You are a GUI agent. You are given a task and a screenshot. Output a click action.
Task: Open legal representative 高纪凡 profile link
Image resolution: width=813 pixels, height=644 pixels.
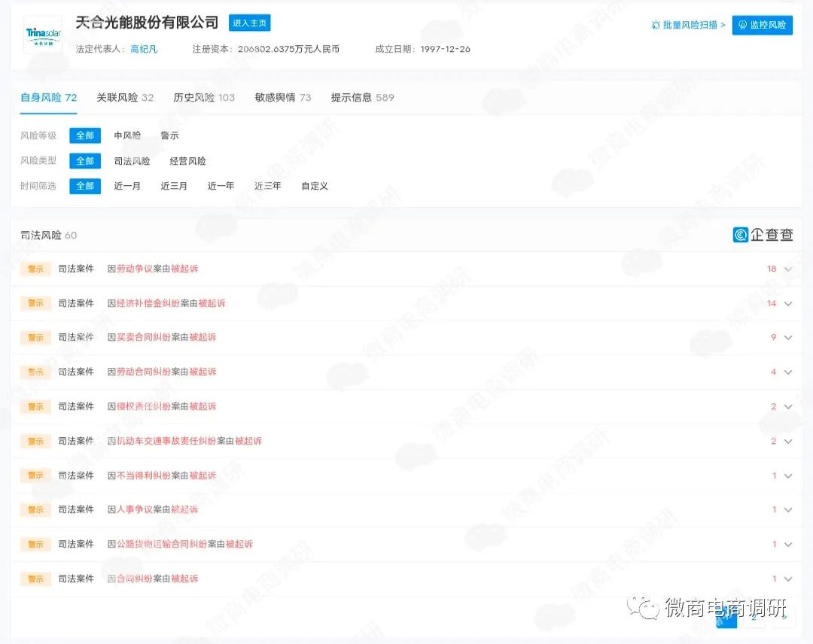(144, 49)
